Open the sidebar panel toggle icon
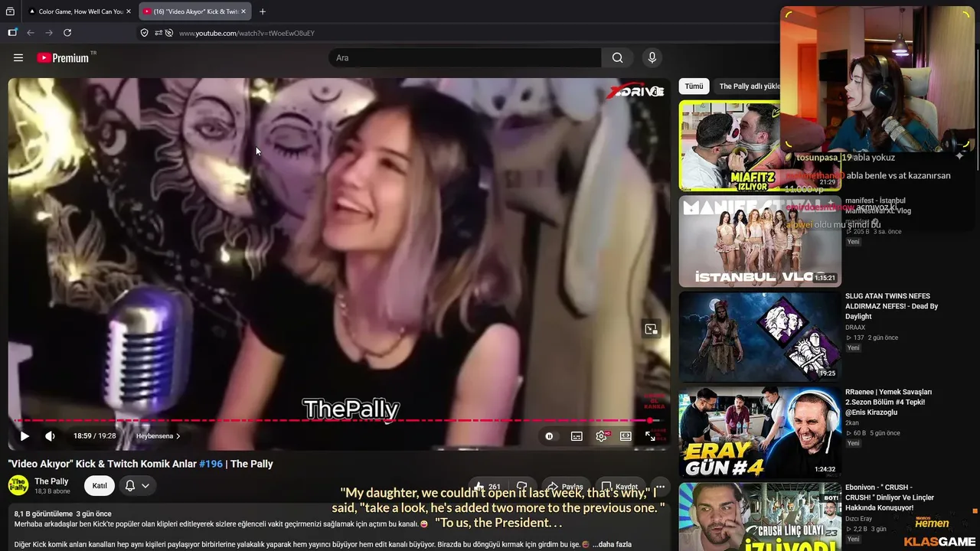 [12, 33]
